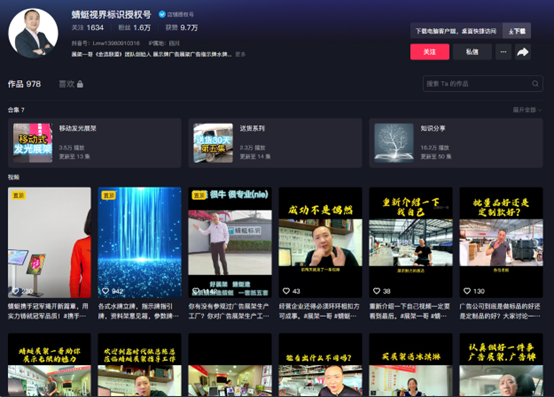The height and width of the screenshot is (397, 554).
Task: Click 更多 to expand profile bio
Action: point(240,54)
